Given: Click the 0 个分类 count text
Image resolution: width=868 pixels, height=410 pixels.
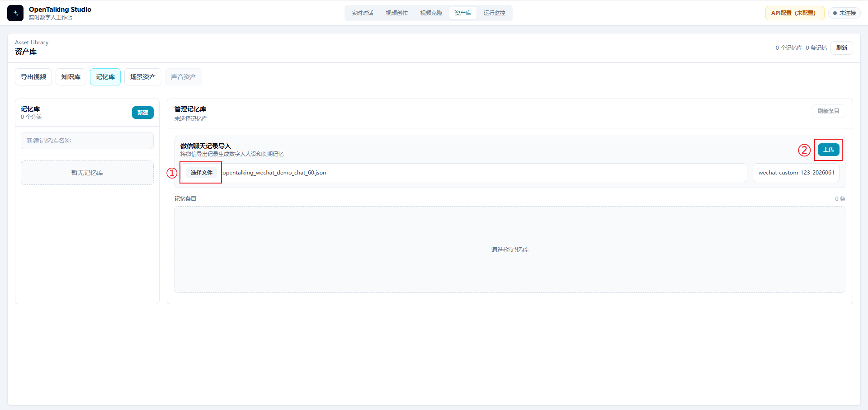Looking at the screenshot, I should coord(31,117).
